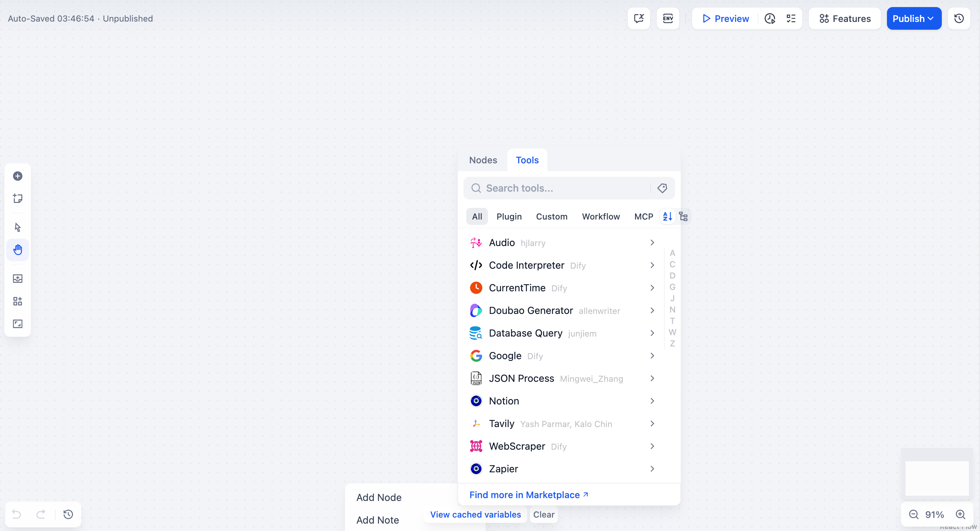The image size is (980, 531).
Task: Click the Clear button
Action: [544, 514]
